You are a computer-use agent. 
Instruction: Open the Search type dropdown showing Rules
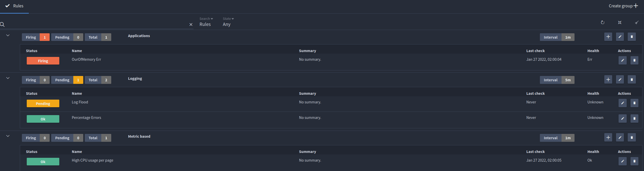(x=206, y=22)
